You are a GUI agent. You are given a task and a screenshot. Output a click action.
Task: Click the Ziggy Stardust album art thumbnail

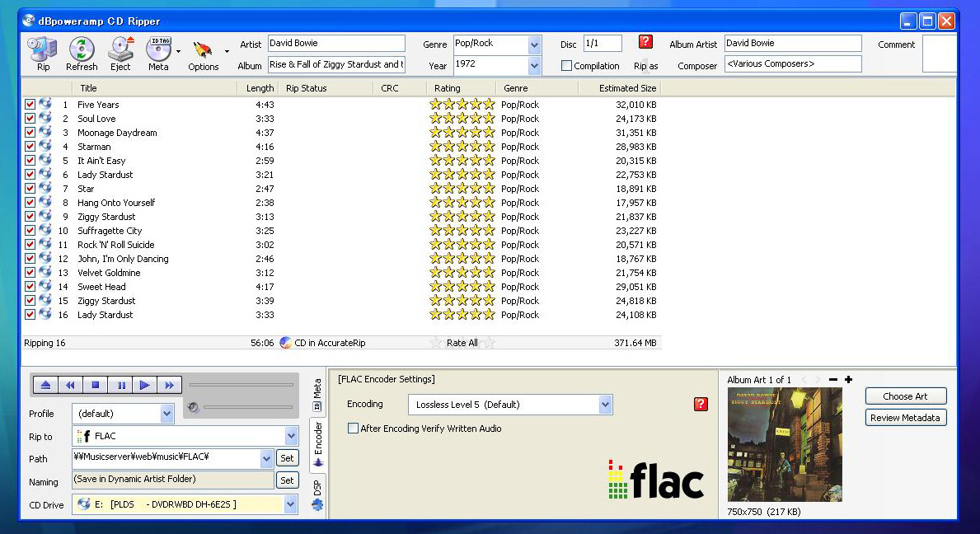coord(784,445)
